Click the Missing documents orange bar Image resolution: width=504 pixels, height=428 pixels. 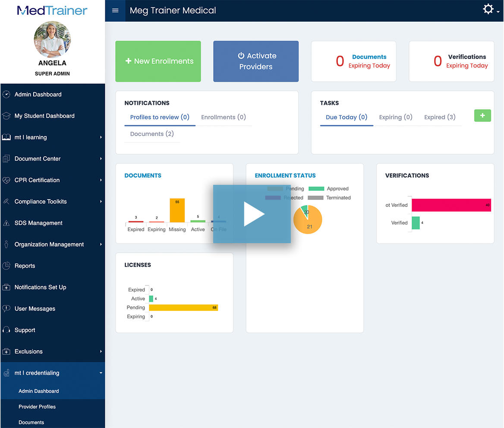coord(177,210)
